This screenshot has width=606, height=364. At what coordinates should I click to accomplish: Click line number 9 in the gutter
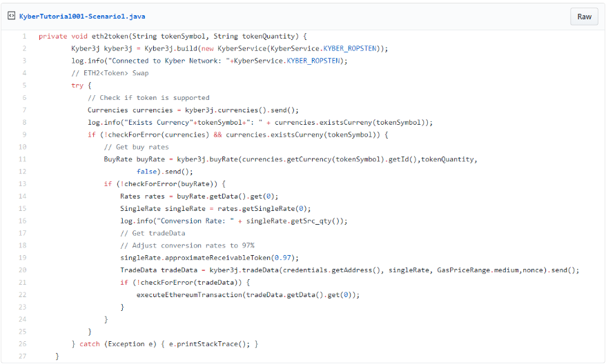tap(24, 134)
